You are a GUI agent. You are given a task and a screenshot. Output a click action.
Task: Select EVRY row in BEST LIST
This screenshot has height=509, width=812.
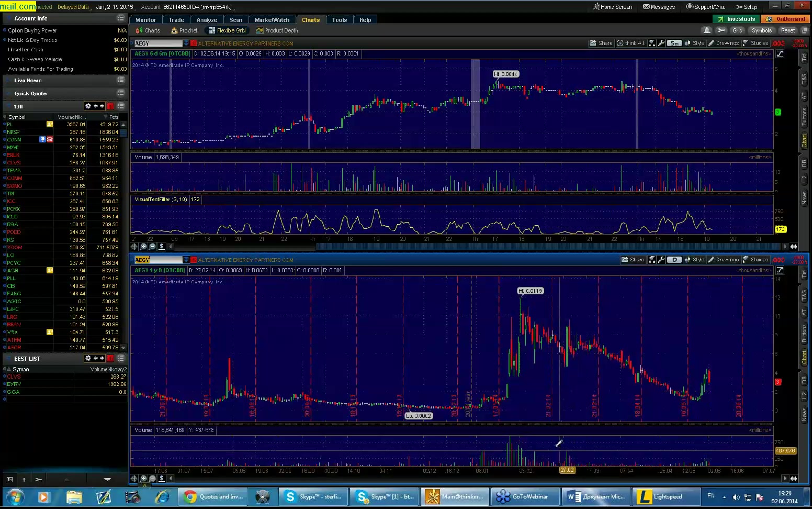point(64,384)
